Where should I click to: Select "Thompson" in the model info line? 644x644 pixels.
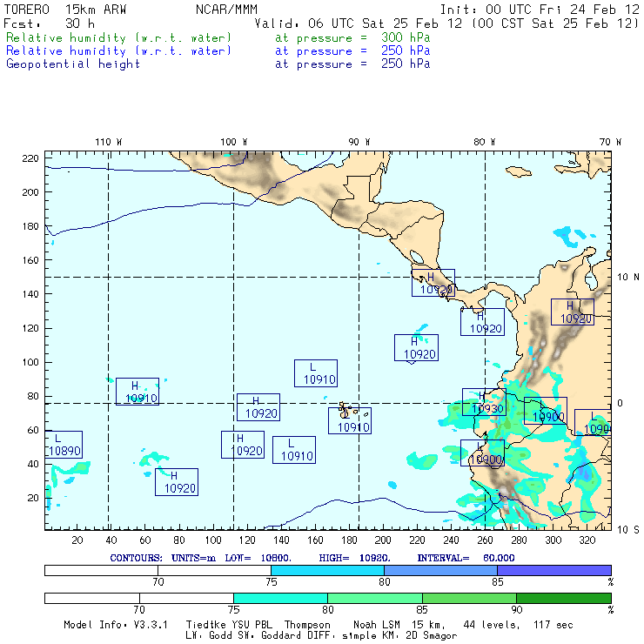point(307,625)
